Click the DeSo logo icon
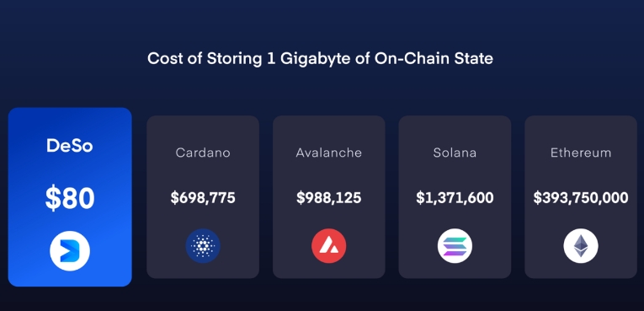 point(70,251)
